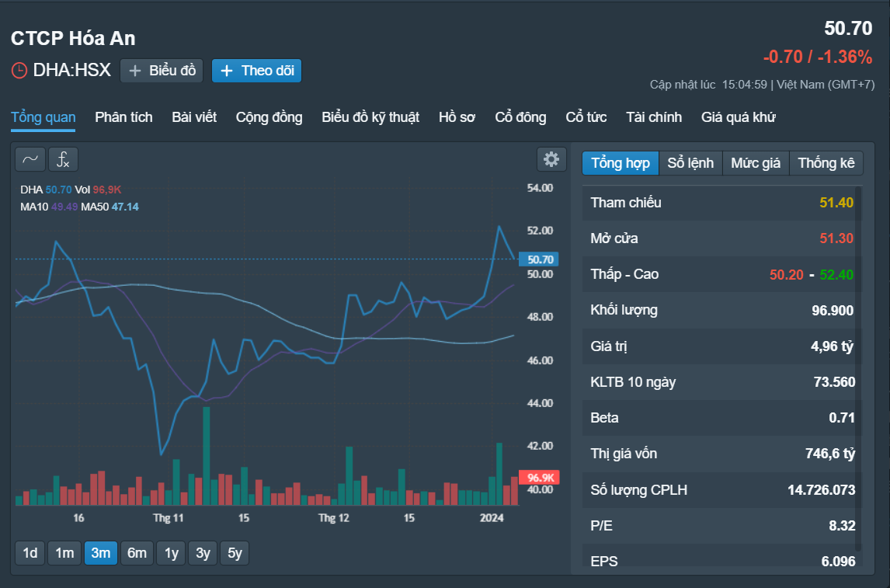Click the DHA 50.70 legend label
This screenshot has height=588, width=890.
(46, 190)
